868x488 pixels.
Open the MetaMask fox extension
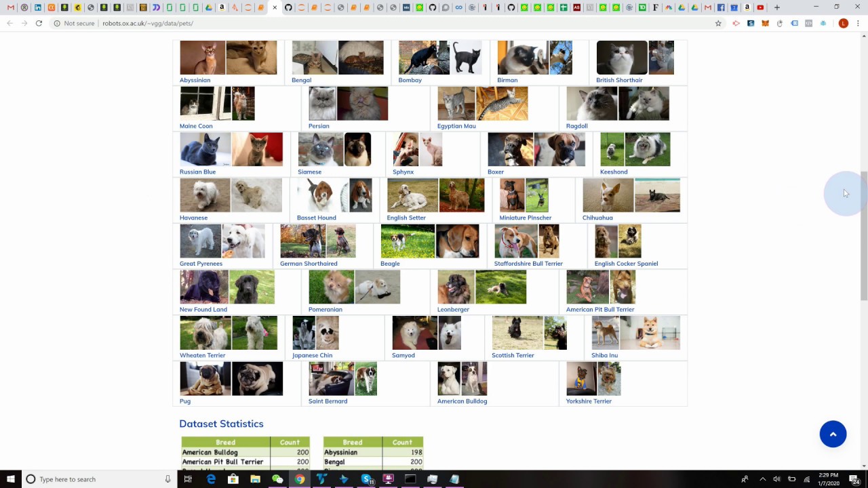(x=765, y=23)
